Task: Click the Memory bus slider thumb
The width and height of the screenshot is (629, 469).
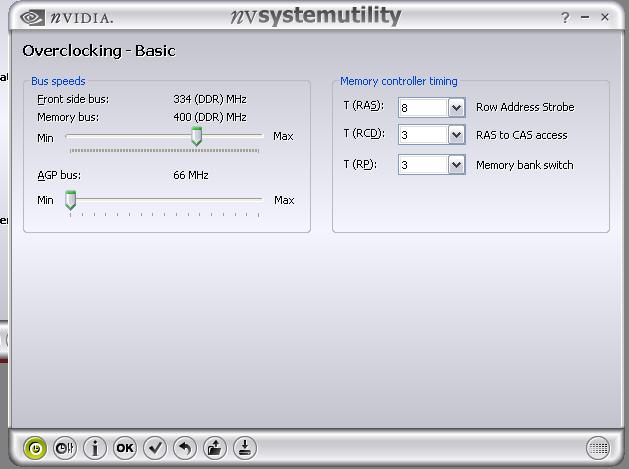Action: (x=196, y=136)
